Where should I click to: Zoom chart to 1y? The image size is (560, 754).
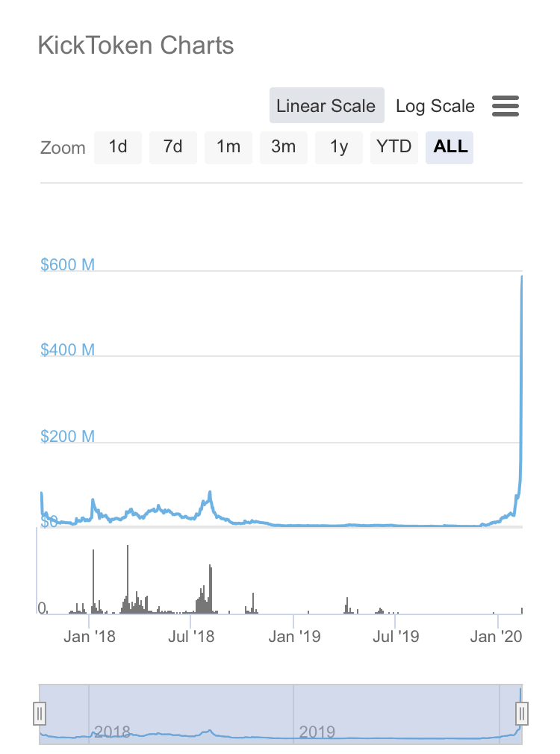(x=339, y=146)
